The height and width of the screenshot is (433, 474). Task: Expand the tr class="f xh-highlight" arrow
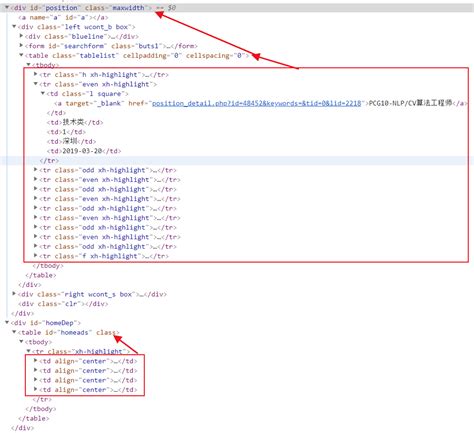click(36, 256)
